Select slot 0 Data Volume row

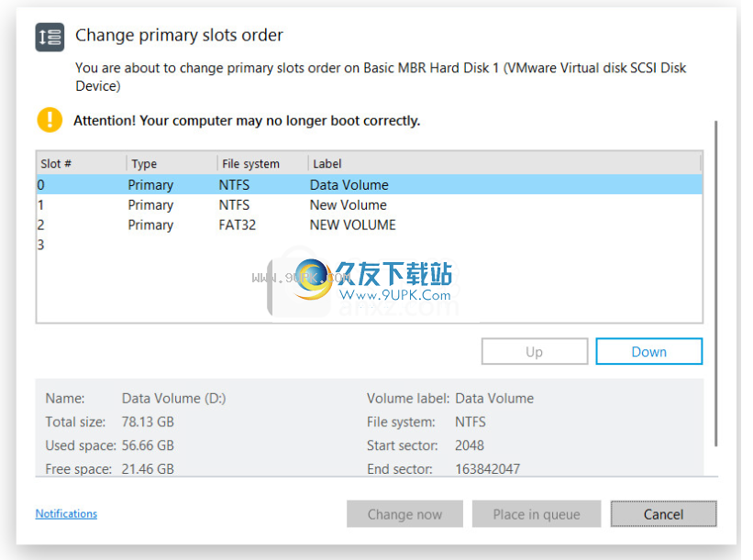click(370, 185)
